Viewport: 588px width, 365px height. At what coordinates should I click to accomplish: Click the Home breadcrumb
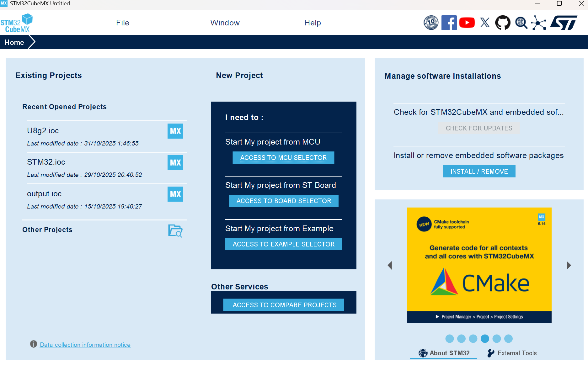click(x=14, y=42)
